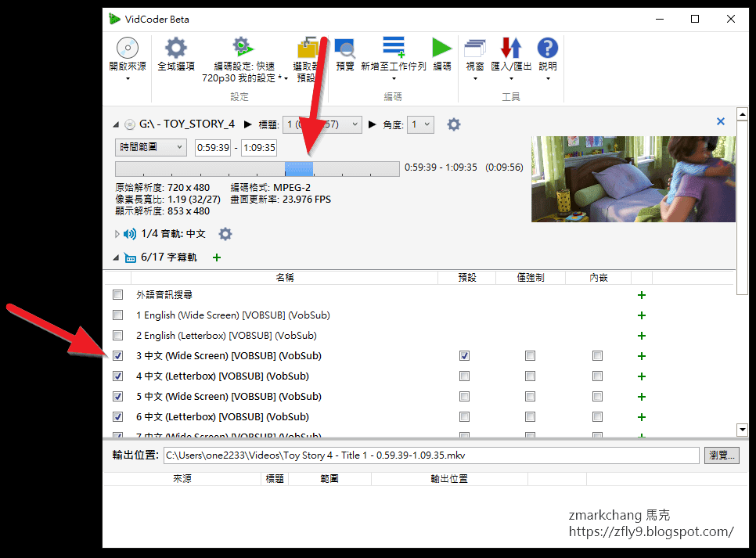Mark 僅強制 for the '4 中文 (Letterbox)' track
Viewport: 756px width, 558px height.
530,376
